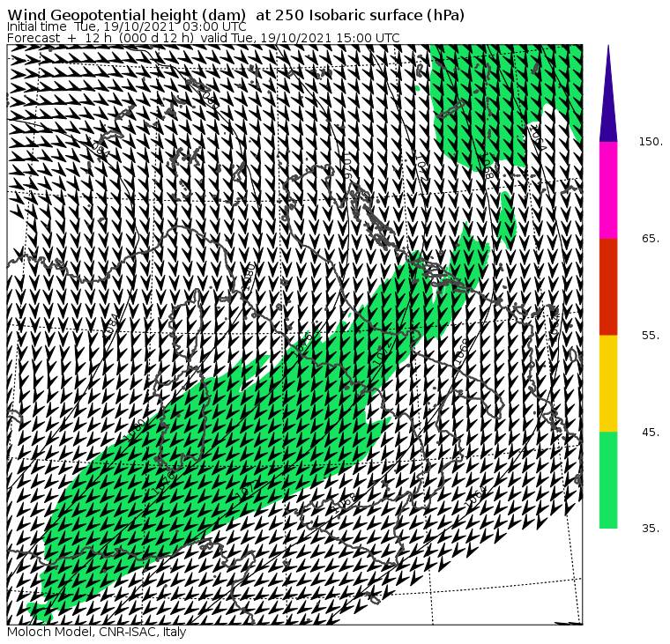Click the legend value label 55.
Viewport: 670px width, 644px height.
(x=651, y=336)
